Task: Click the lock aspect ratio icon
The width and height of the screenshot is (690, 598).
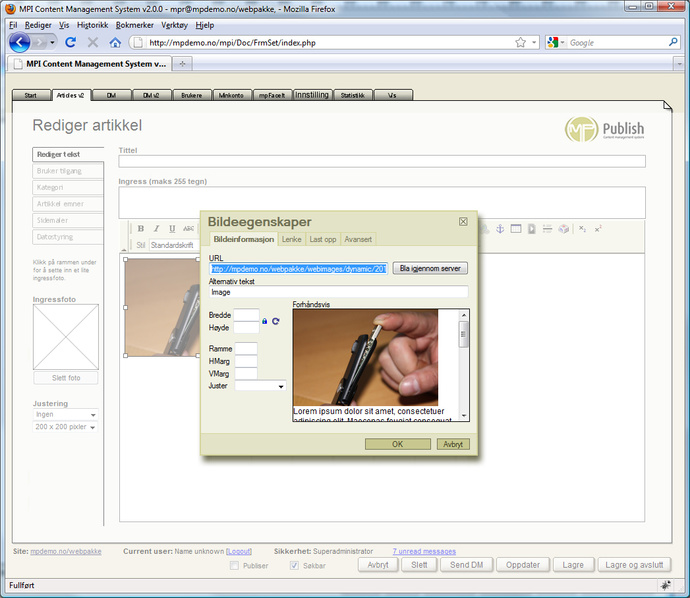Action: pos(265,321)
